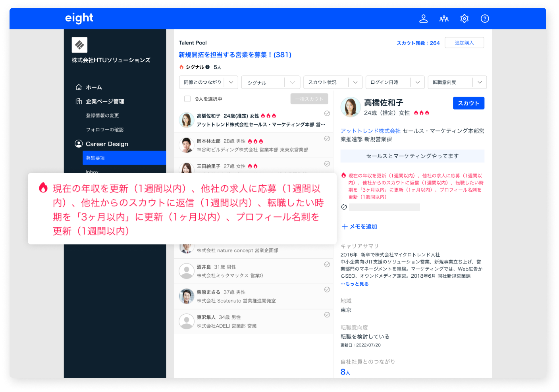Open アットトレンド株式会社 company link
Screen dimensions: 559x392
(x=370, y=131)
